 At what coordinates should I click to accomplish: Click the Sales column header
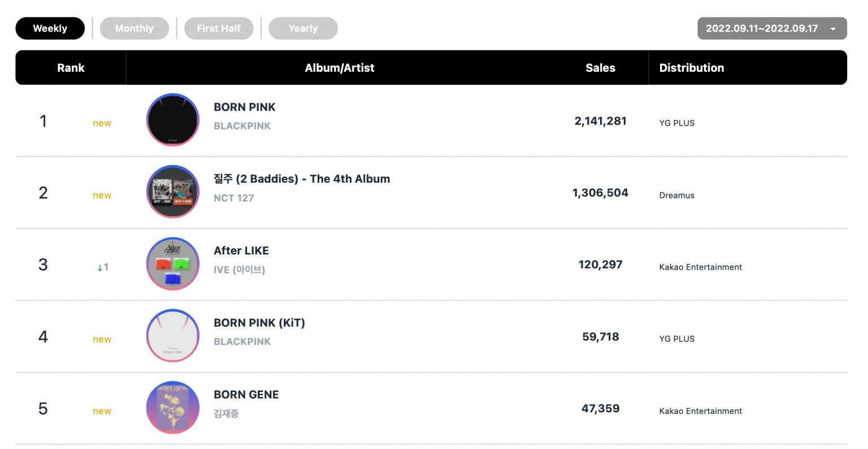click(600, 68)
